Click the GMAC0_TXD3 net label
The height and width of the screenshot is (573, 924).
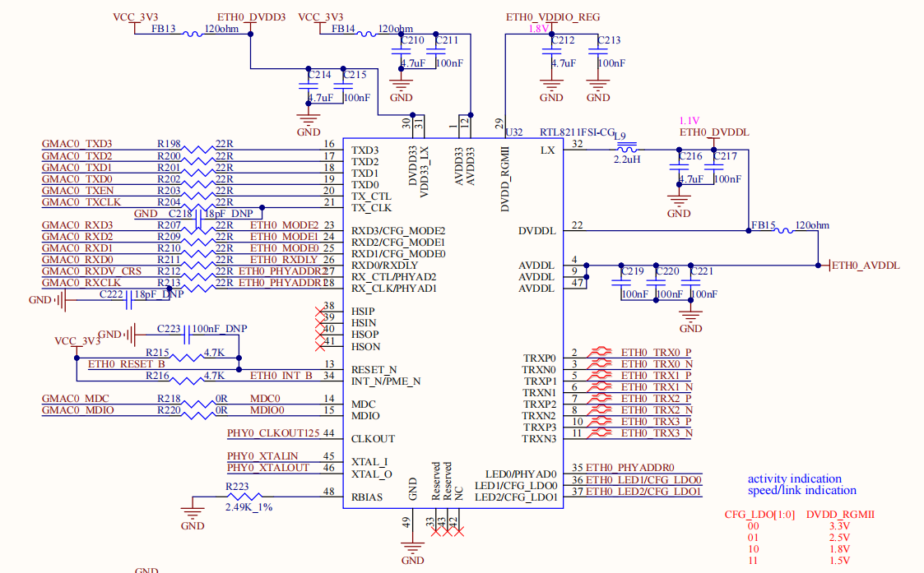(x=77, y=144)
